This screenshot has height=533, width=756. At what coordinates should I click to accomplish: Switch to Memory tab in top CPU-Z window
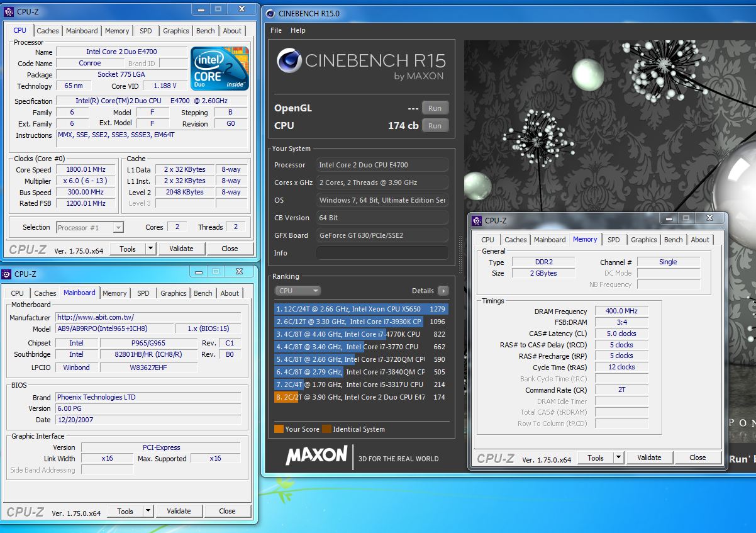coord(117,31)
